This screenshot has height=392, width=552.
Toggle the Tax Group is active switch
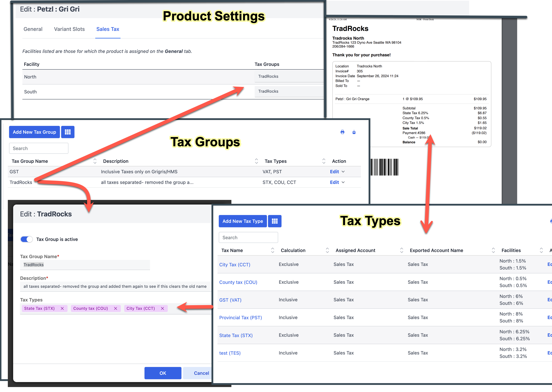pos(27,239)
